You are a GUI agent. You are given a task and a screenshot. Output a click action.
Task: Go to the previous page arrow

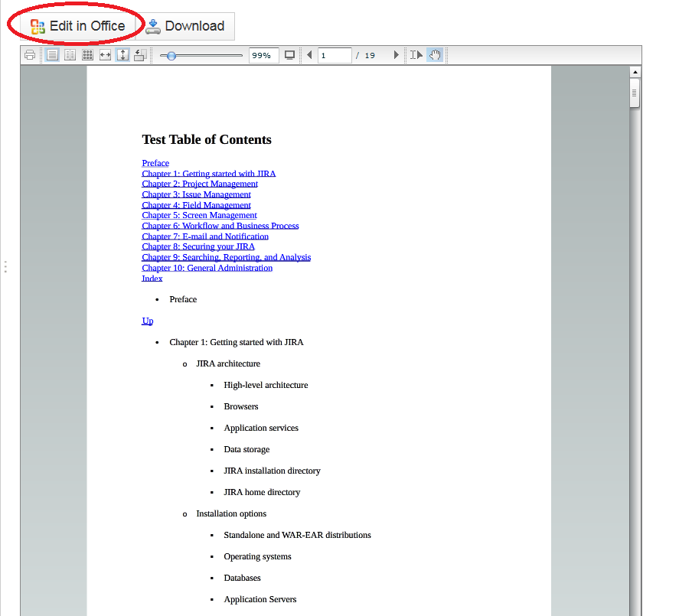(x=309, y=55)
